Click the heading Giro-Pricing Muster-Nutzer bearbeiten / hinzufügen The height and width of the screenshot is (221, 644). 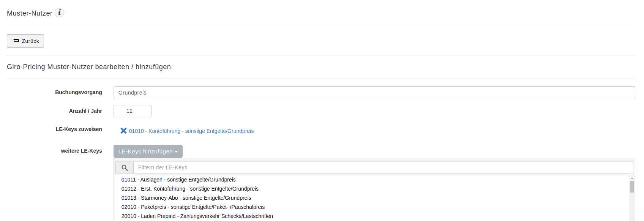pos(89,67)
